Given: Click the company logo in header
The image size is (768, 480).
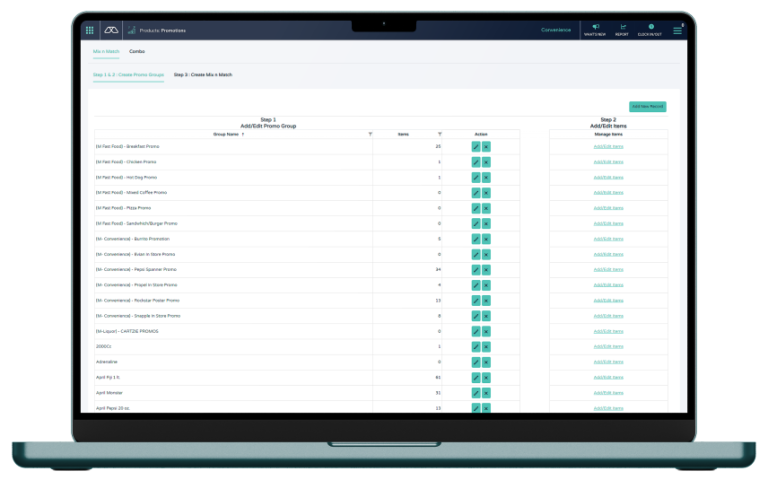Looking at the screenshot, I should pyautogui.click(x=110, y=31).
